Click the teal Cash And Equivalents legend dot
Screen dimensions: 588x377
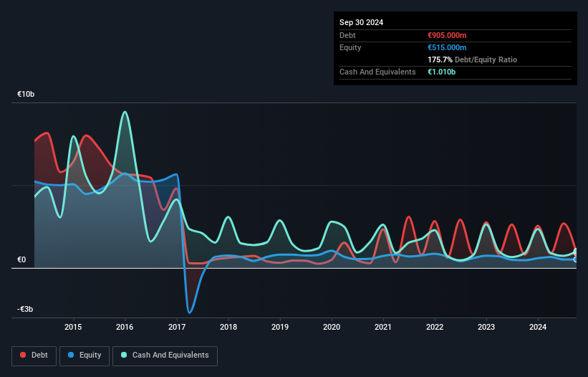[x=124, y=355]
